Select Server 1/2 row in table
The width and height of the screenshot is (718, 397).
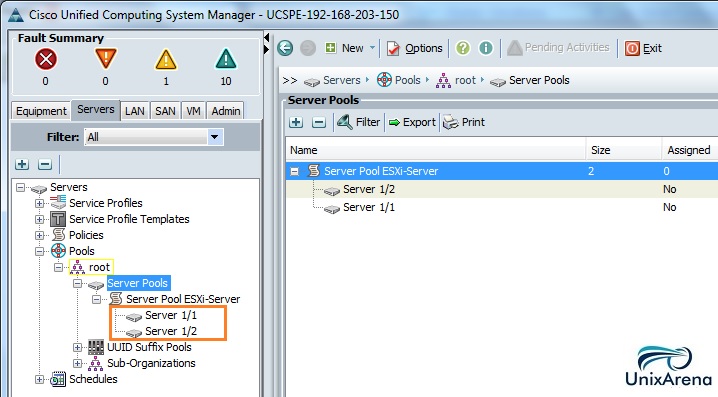click(502, 189)
